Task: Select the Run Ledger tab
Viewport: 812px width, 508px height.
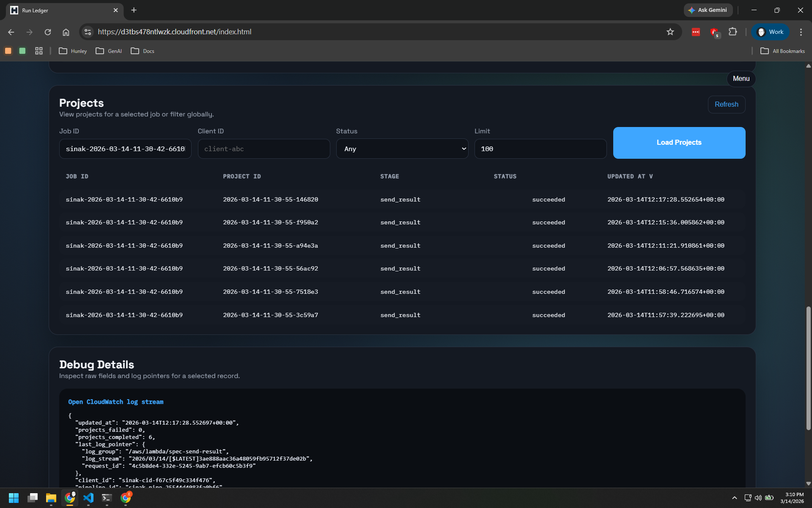Action: (x=64, y=10)
